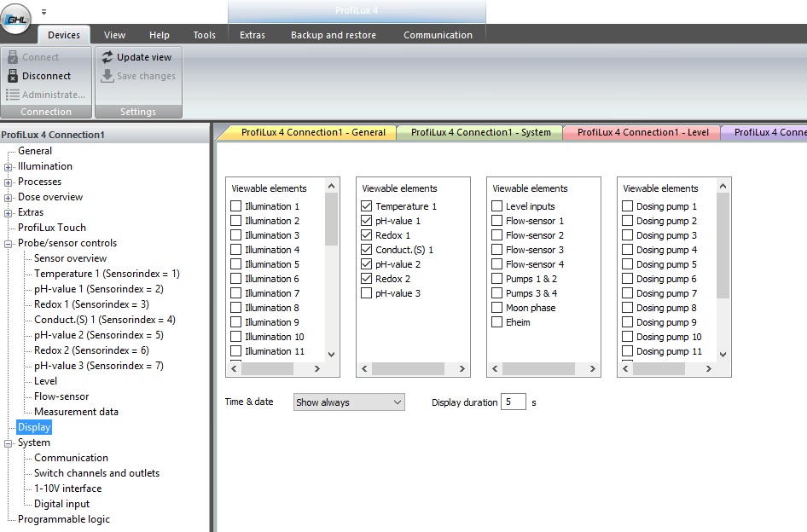The image size is (807, 532).
Task: Open the Devices ribbon tab
Action: point(64,35)
